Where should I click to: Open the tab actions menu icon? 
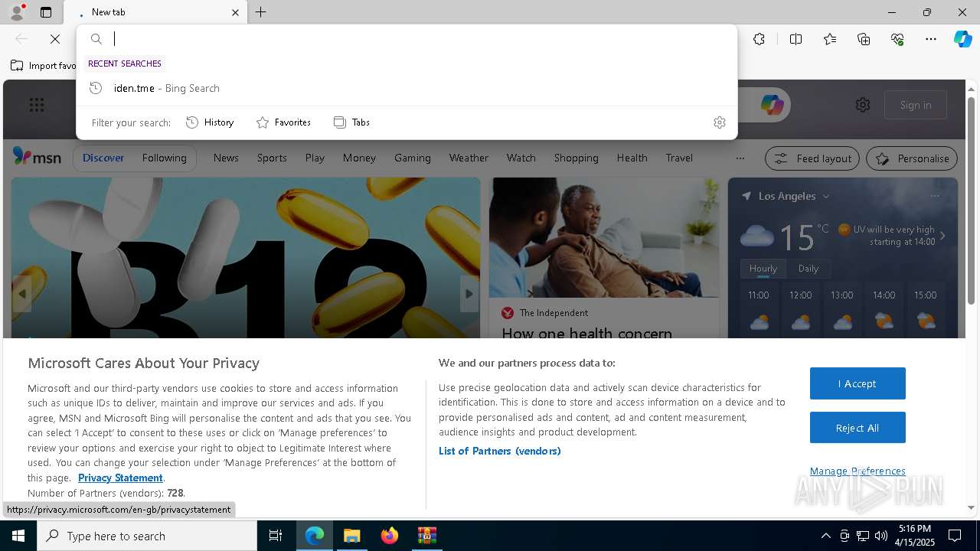point(46,12)
